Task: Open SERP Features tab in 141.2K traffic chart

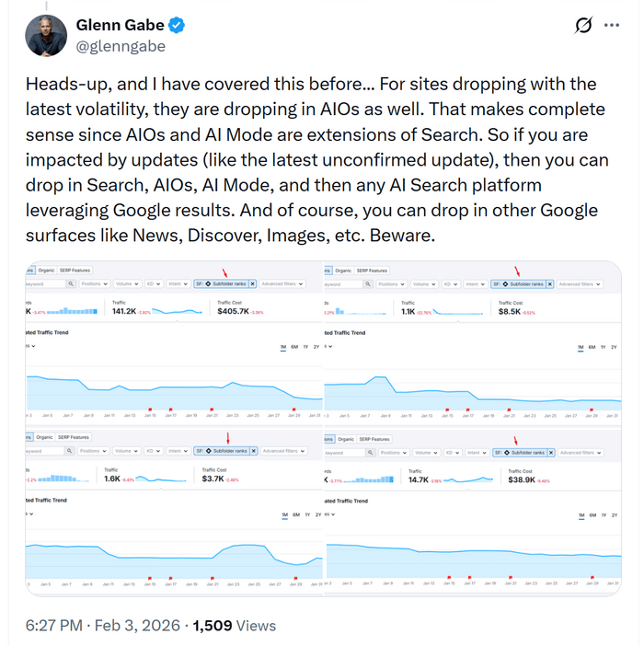Action: pos(75,271)
